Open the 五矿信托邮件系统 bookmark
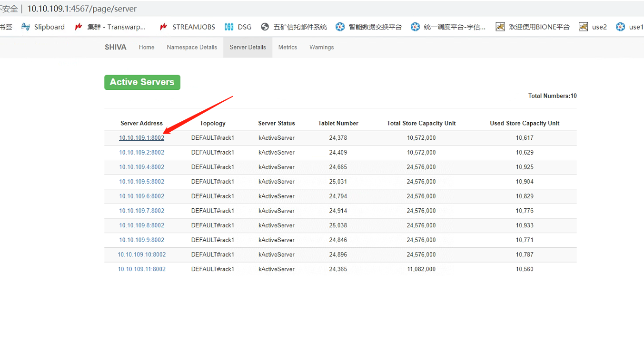This screenshot has height=351, width=644. point(294,27)
